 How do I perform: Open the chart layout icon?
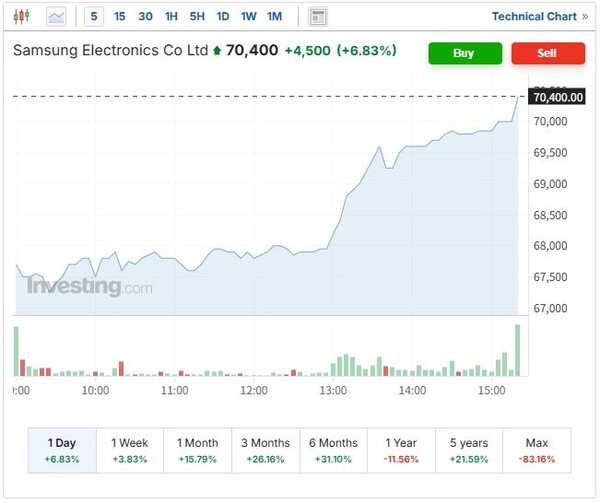click(x=318, y=17)
